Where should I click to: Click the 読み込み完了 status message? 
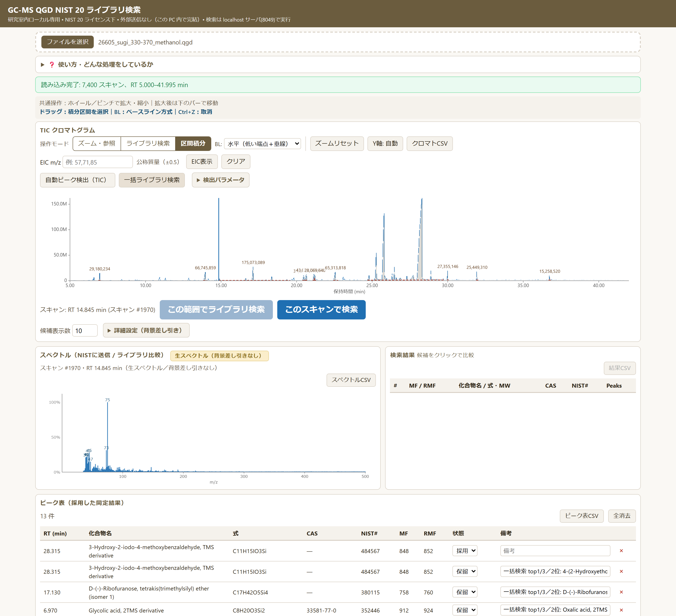coord(338,85)
